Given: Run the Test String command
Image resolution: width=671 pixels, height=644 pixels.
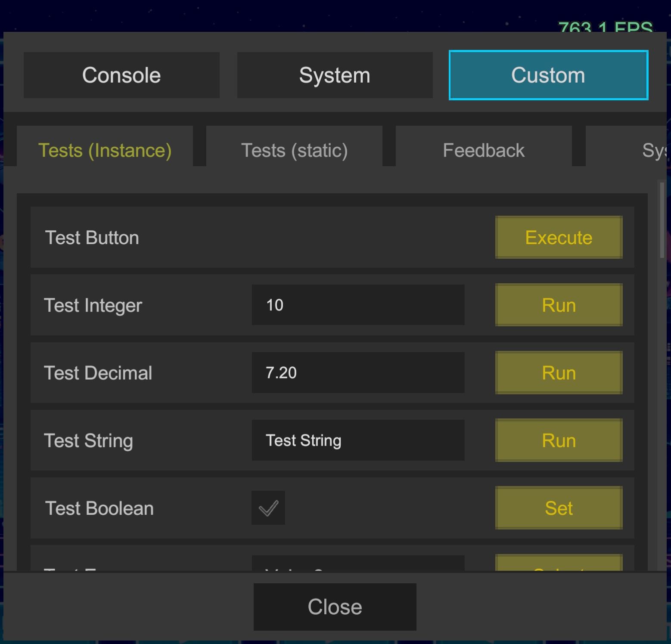Looking at the screenshot, I should pos(559,440).
